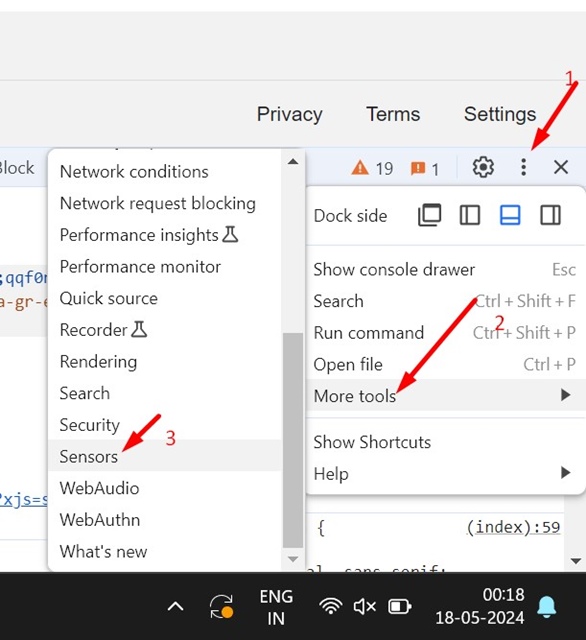Image resolution: width=586 pixels, height=640 pixels.
Task: Show hidden tray icons chevron
Action: [175, 607]
